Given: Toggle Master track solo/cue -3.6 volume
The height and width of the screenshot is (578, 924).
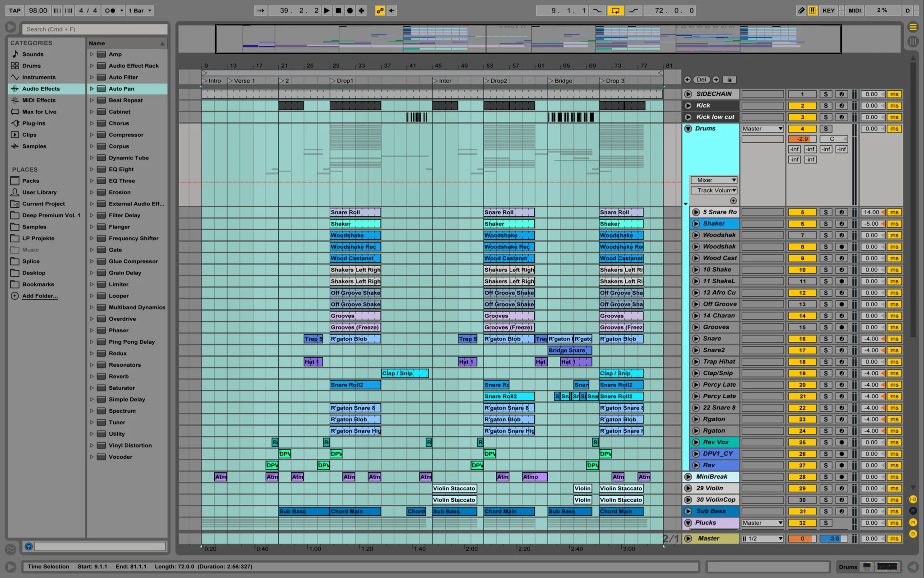Looking at the screenshot, I should coord(833,538).
